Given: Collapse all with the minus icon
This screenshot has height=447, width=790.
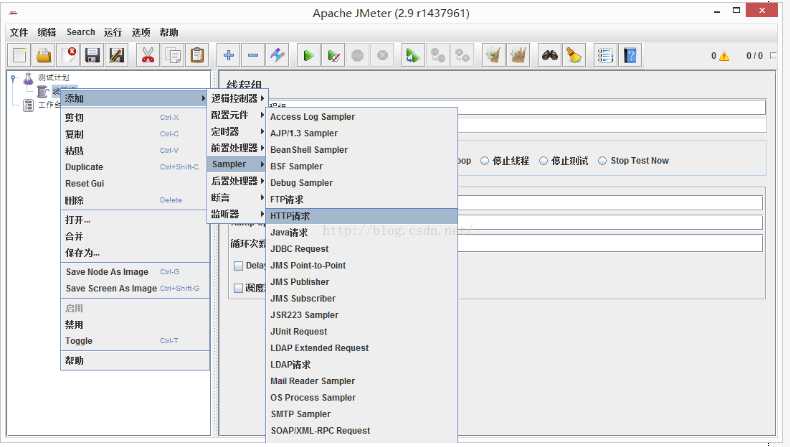Looking at the screenshot, I should pos(253,55).
